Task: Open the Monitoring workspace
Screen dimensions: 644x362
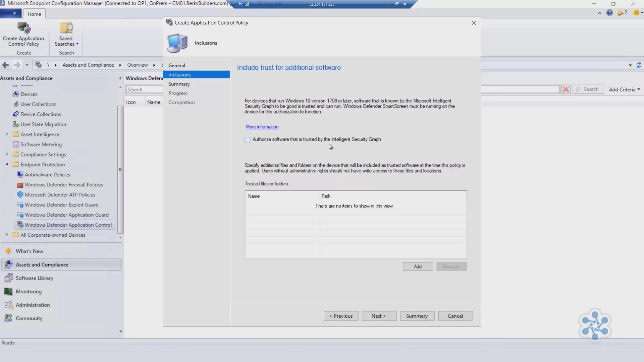Action: [30, 292]
